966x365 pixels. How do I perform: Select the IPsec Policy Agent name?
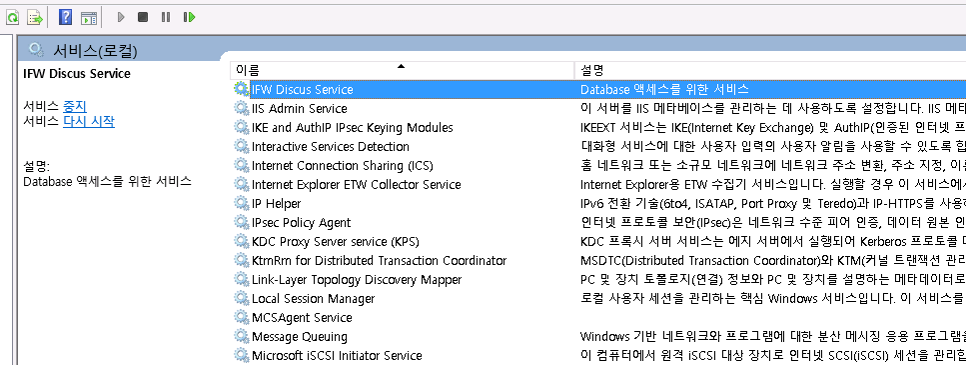pyautogui.click(x=301, y=223)
